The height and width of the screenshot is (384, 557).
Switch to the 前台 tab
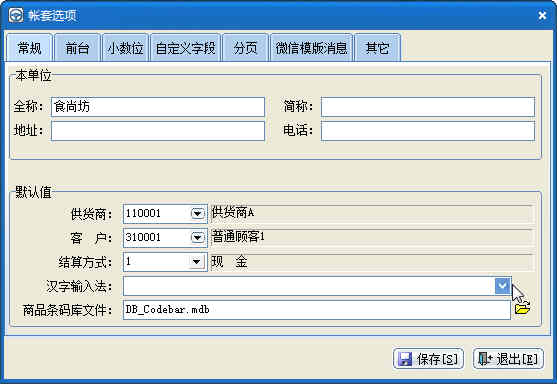77,48
